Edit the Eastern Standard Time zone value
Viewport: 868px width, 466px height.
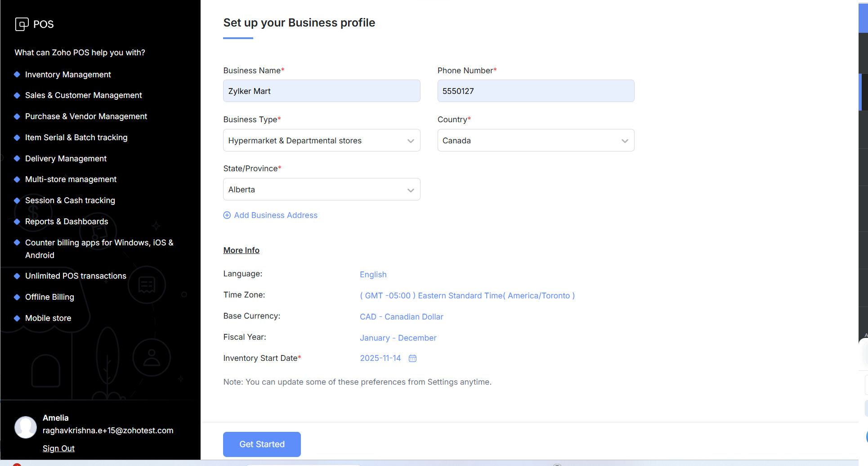click(467, 296)
